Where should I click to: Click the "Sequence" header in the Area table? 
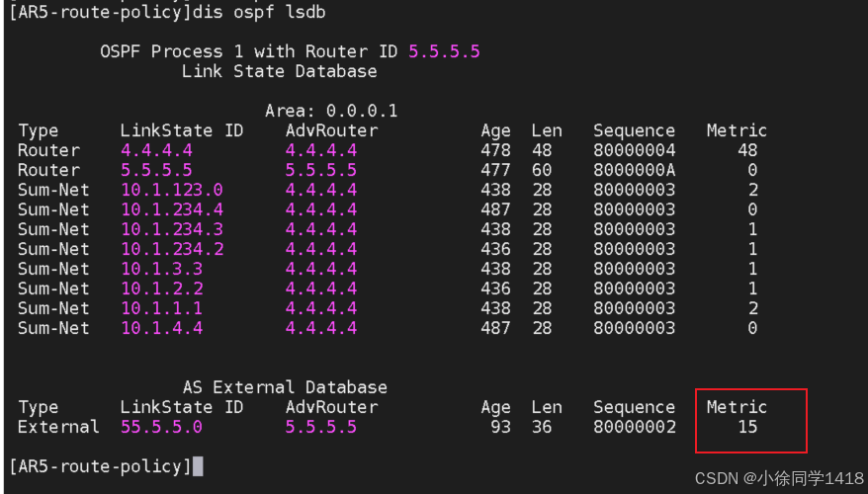(635, 130)
